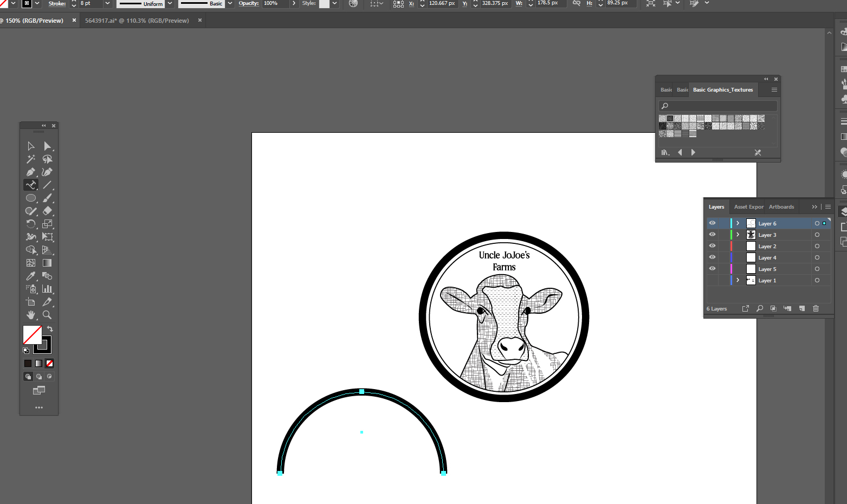Open the Stroke weight dropdown
Image resolution: width=847 pixels, height=504 pixels.
point(107,3)
